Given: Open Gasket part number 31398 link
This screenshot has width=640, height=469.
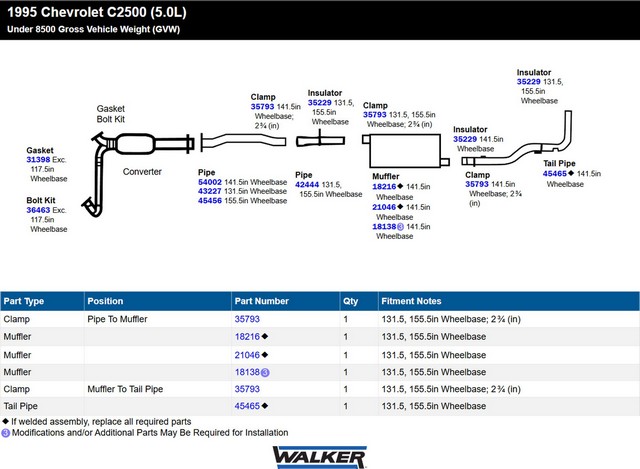Looking at the screenshot, I should 38,160.
